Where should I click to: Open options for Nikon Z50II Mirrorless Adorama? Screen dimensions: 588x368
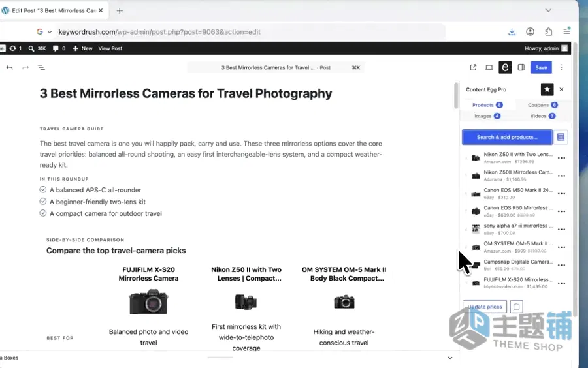pyautogui.click(x=561, y=176)
